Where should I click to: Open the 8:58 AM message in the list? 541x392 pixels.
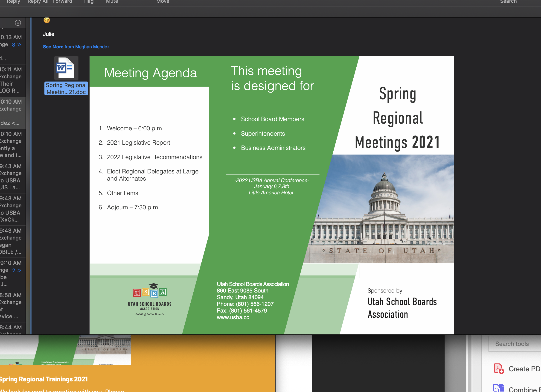coord(13,306)
